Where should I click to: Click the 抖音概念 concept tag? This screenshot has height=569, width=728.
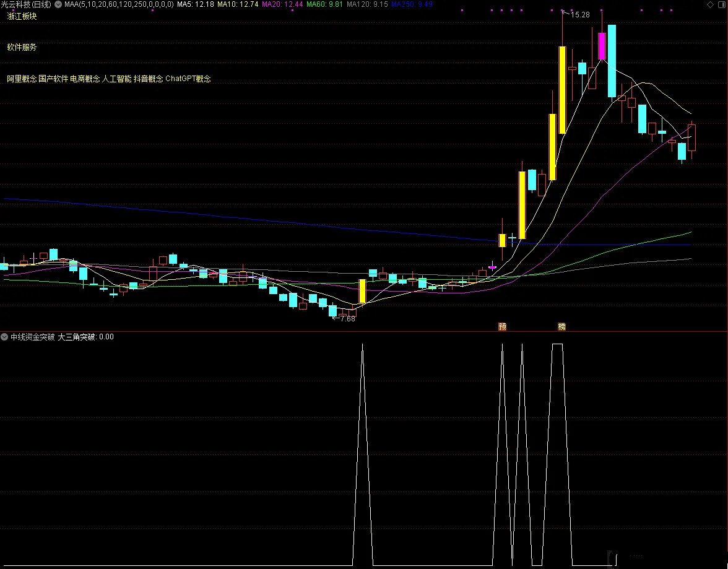(149, 79)
